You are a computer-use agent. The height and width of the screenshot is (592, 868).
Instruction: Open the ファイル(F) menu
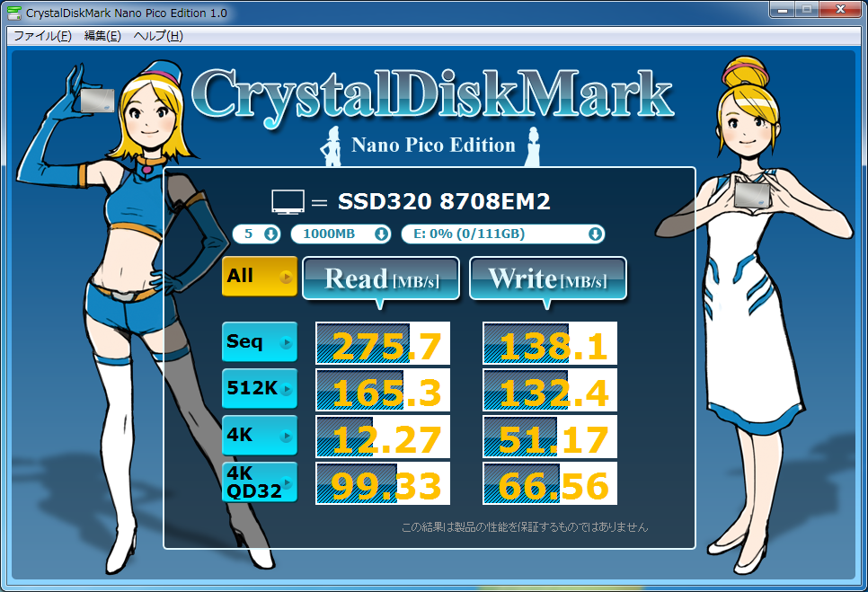(x=42, y=36)
